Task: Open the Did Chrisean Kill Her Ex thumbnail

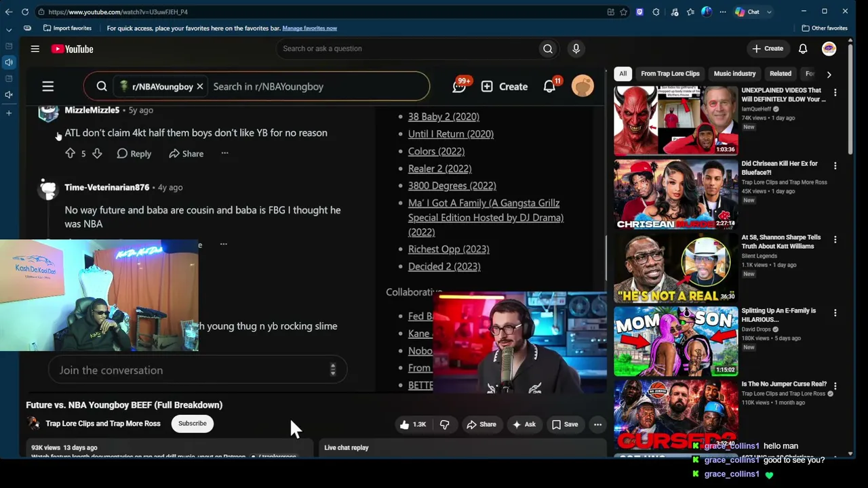Action: [x=675, y=194]
